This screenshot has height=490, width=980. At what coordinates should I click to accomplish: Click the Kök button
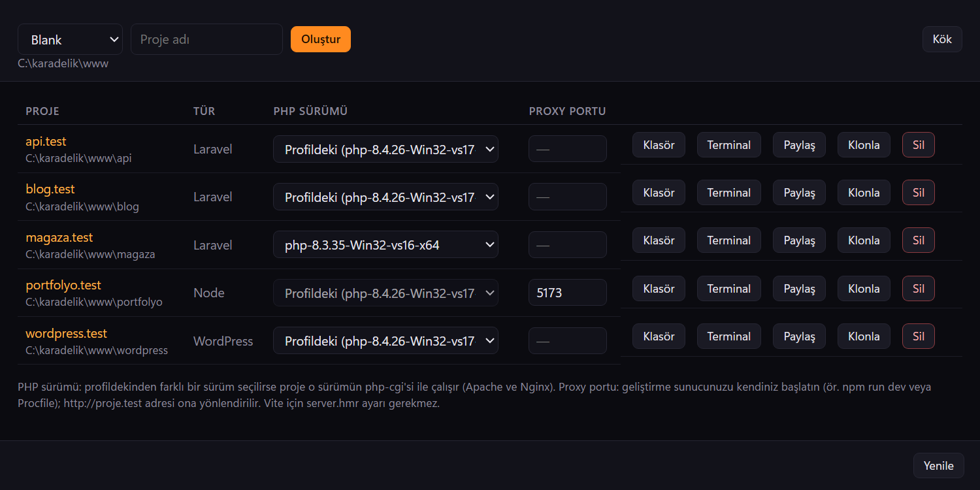pyautogui.click(x=942, y=39)
